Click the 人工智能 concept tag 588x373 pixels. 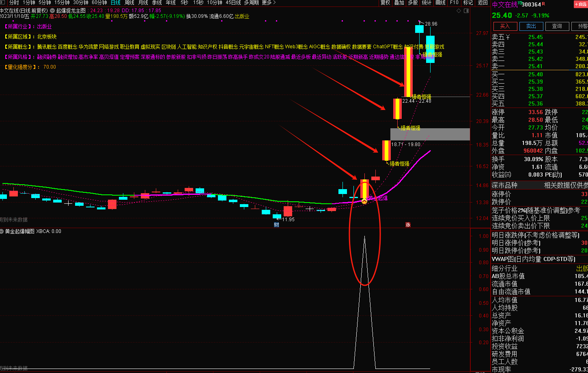coord(187,47)
